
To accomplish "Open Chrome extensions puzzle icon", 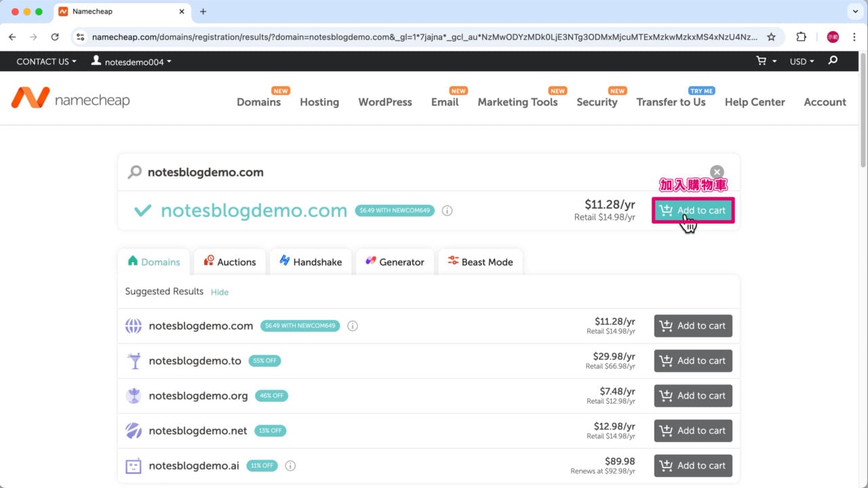I will (802, 37).
